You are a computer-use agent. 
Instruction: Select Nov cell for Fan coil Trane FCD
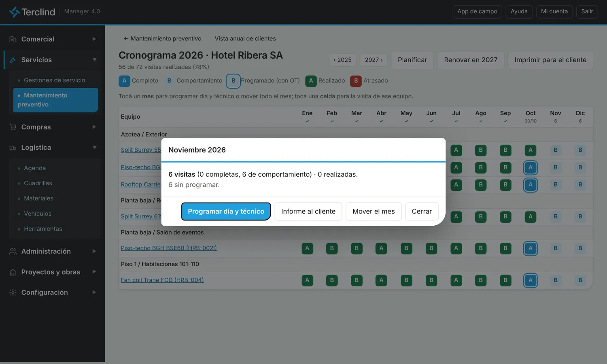(x=556, y=280)
